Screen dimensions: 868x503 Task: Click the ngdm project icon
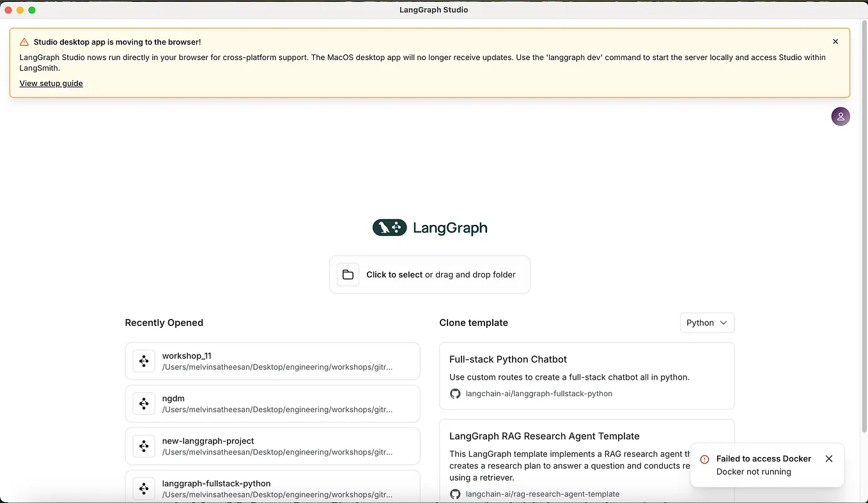pyautogui.click(x=144, y=403)
